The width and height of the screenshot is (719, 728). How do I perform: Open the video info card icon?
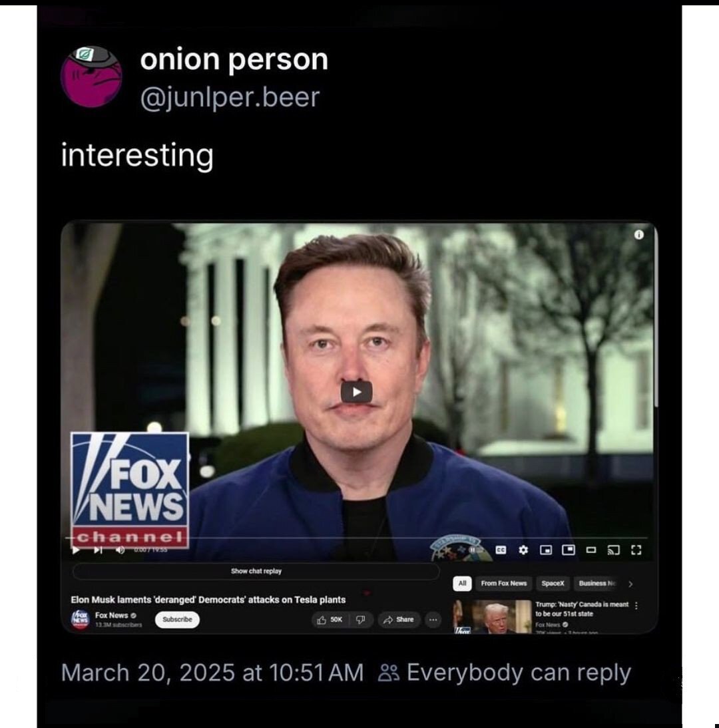pos(639,235)
